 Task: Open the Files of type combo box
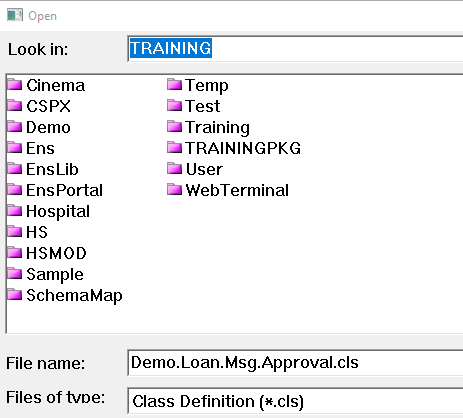point(295,401)
